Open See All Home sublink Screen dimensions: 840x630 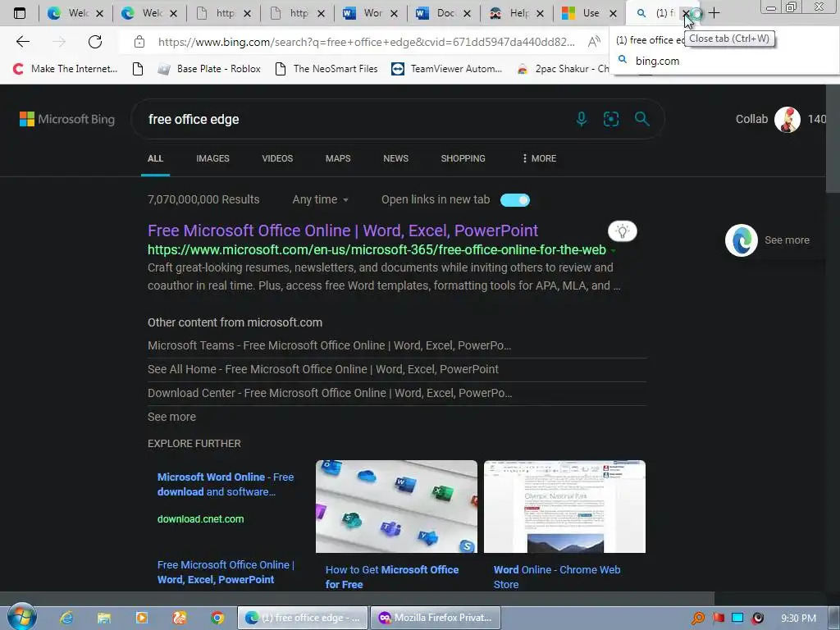coord(323,369)
